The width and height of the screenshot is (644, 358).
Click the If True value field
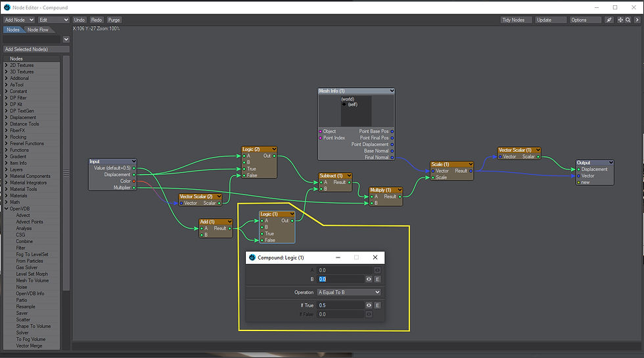(x=340, y=305)
